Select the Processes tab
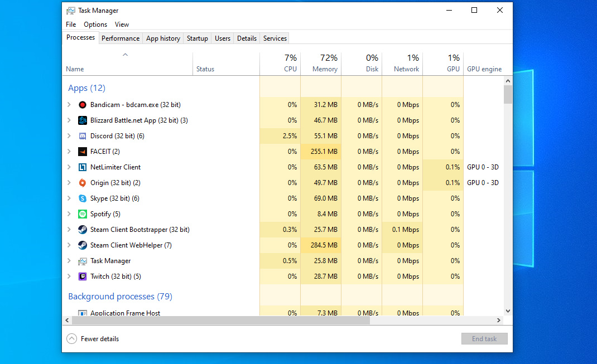 pos(80,37)
